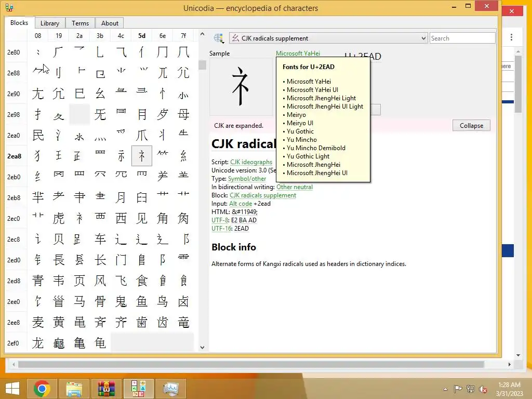Open the three-dot menu in background window
This screenshot has height=399, width=532.
[511, 37]
